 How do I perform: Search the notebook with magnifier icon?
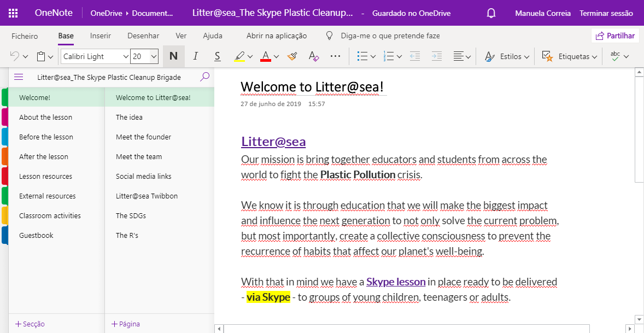tap(204, 77)
